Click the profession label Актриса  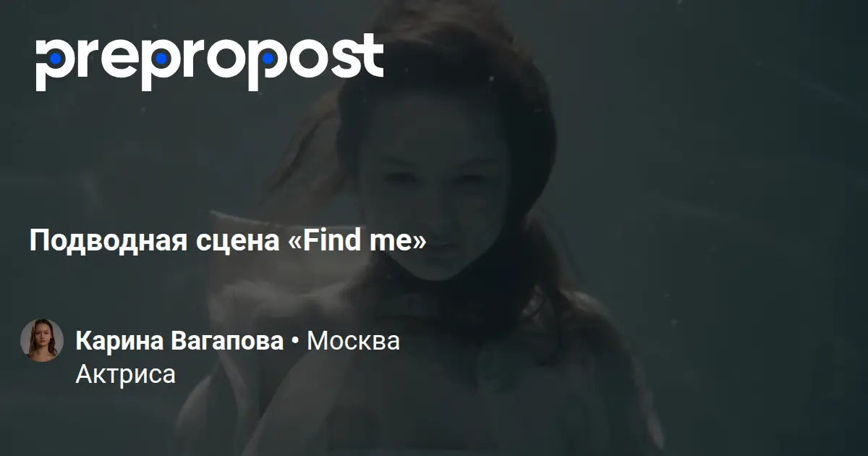coord(125,374)
